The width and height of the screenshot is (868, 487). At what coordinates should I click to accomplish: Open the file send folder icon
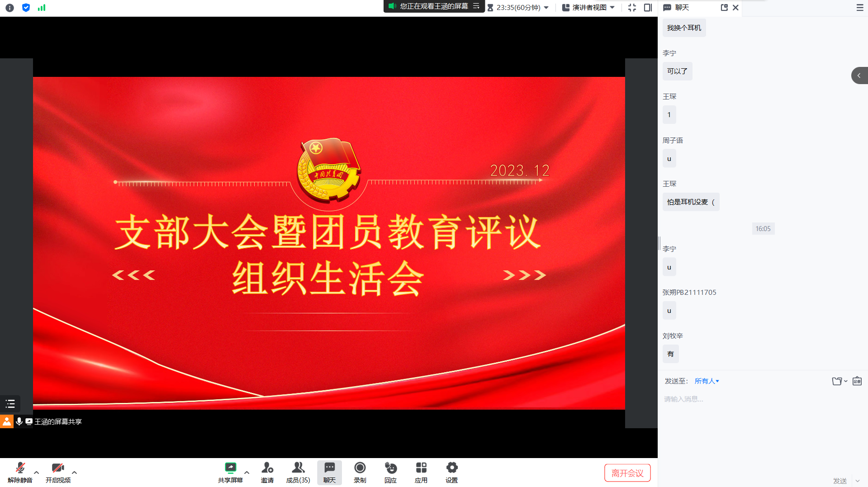coord(837,381)
